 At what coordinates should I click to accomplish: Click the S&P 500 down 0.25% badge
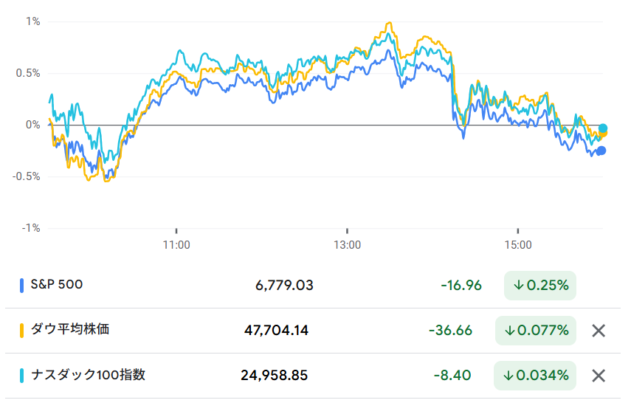540,285
